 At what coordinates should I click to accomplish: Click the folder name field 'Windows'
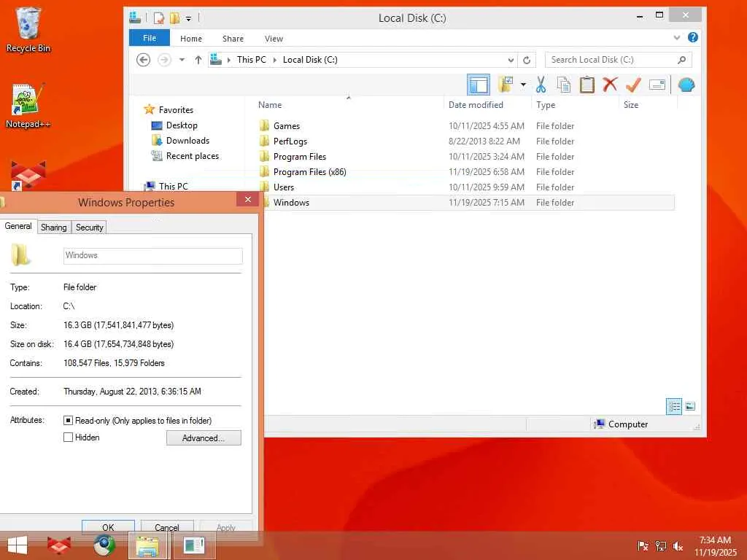153,256
